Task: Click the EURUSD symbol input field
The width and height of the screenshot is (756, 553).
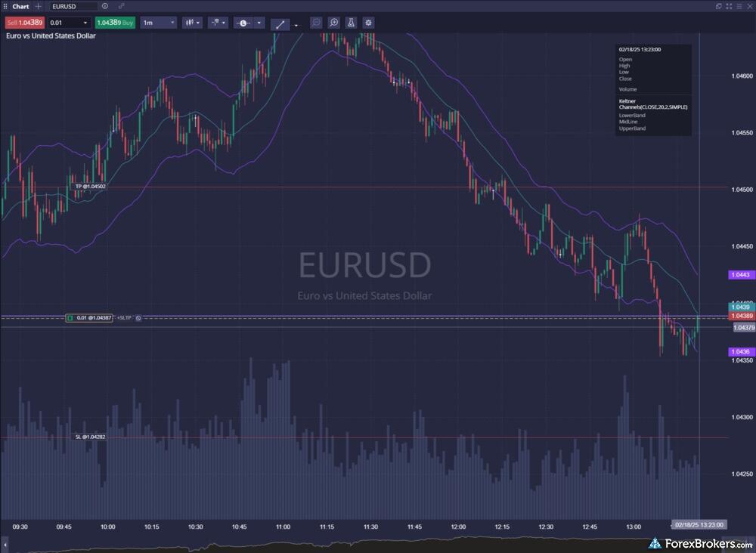Action: (73, 6)
